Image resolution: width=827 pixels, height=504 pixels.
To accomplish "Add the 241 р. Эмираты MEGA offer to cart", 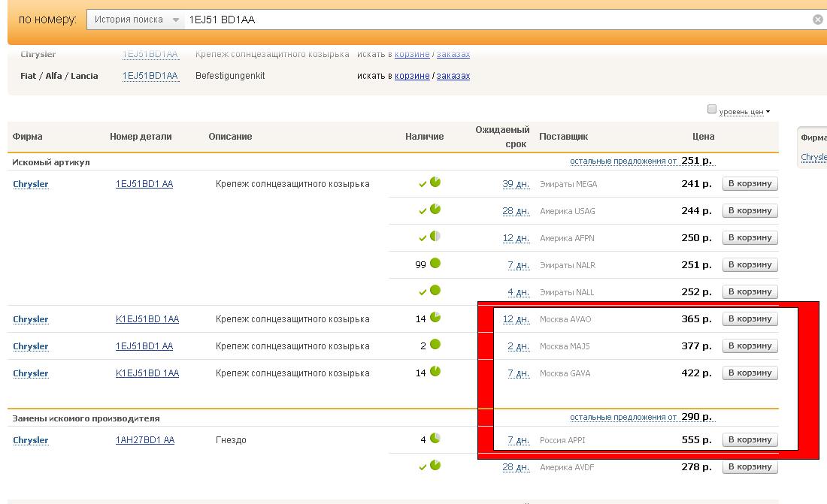I will click(750, 183).
